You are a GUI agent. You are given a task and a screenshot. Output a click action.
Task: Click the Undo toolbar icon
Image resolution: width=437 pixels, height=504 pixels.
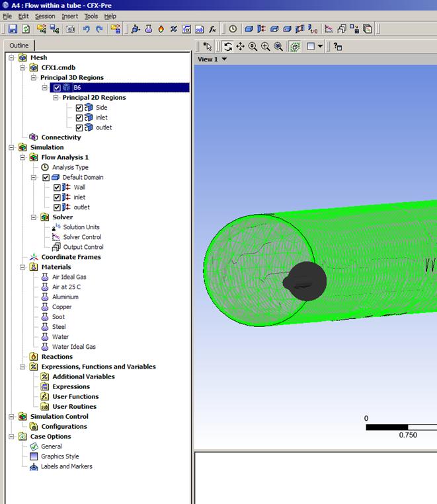pyautogui.click(x=86, y=29)
